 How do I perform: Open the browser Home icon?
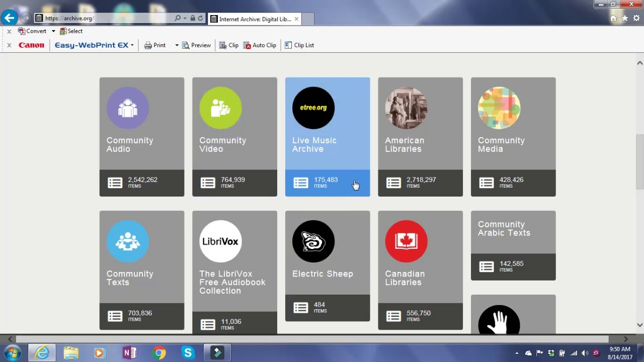click(613, 18)
